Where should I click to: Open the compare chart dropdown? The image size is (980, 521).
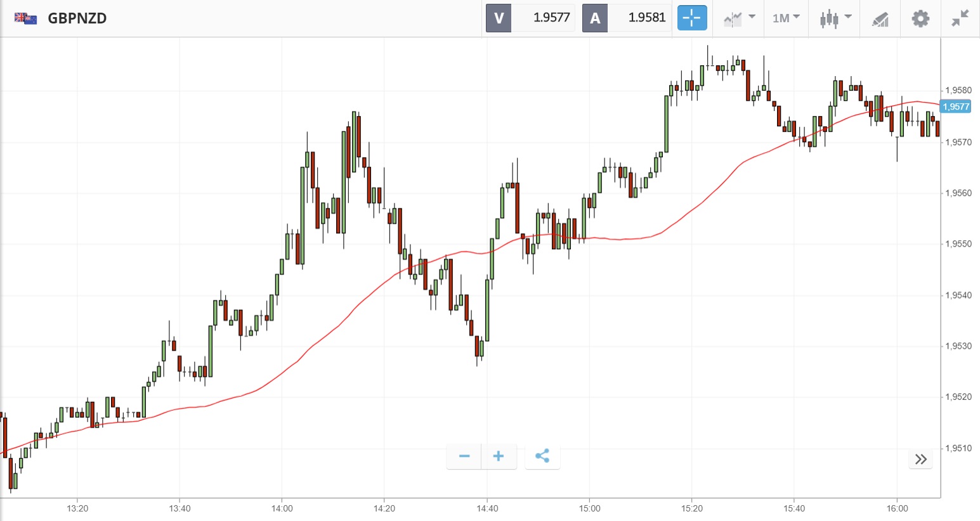(x=739, y=18)
